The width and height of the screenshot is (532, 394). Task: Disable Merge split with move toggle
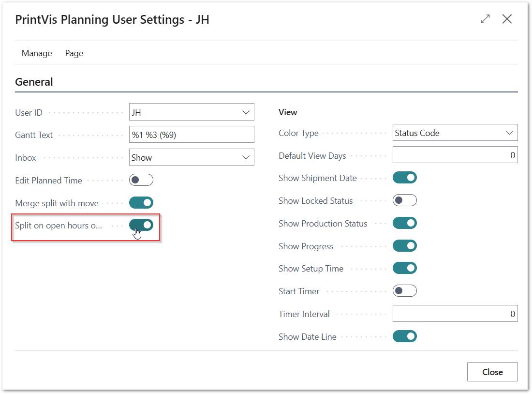[141, 203]
